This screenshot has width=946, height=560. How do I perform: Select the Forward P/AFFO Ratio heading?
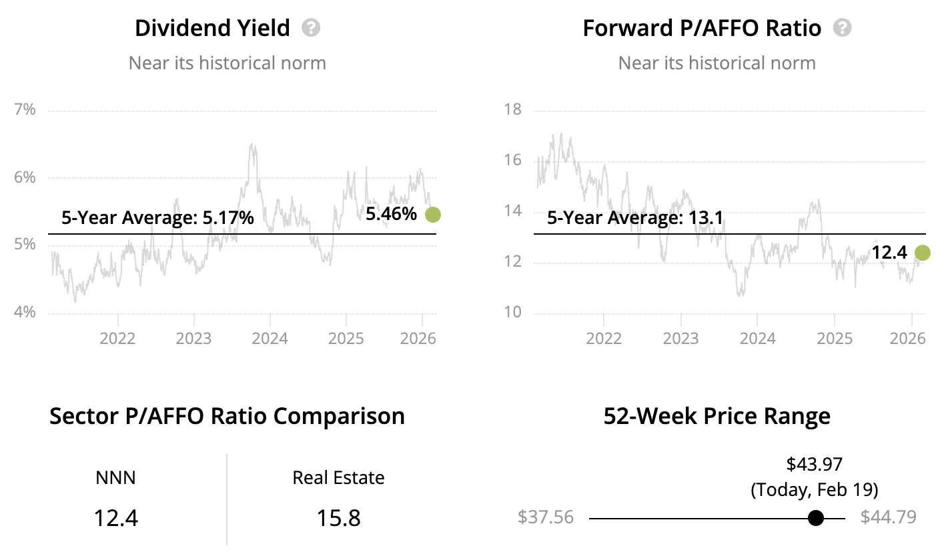(702, 28)
